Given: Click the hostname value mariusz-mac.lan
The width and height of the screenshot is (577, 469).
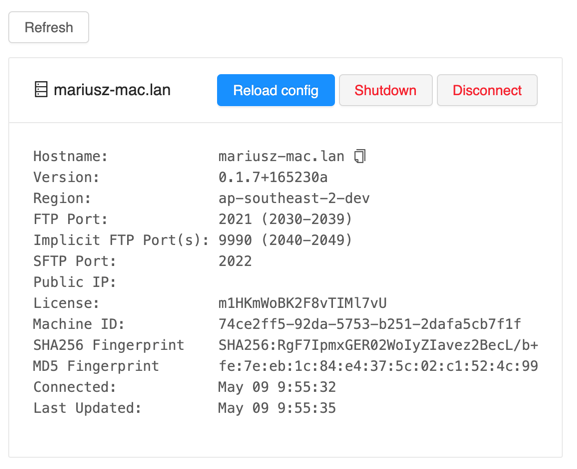Looking at the screenshot, I should [281, 156].
